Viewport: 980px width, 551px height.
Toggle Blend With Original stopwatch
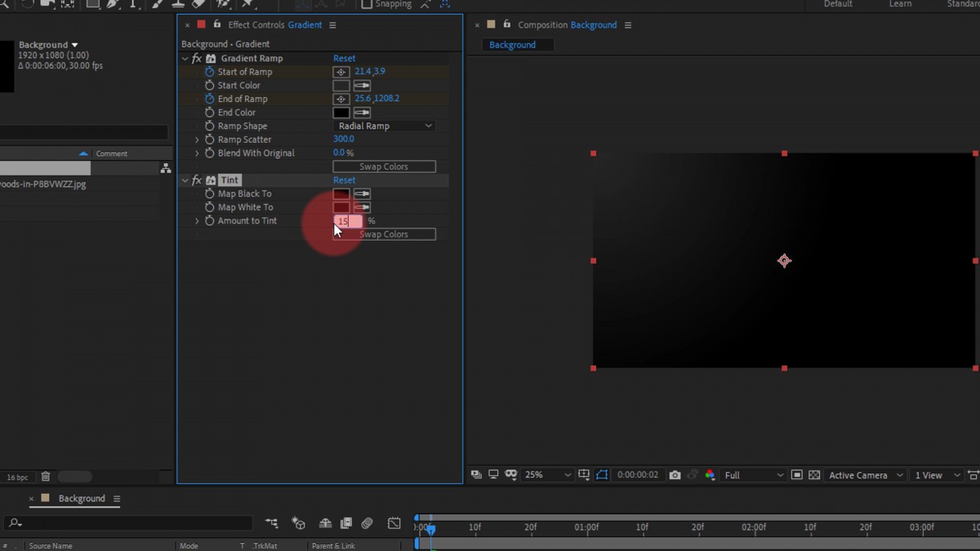pyautogui.click(x=209, y=153)
